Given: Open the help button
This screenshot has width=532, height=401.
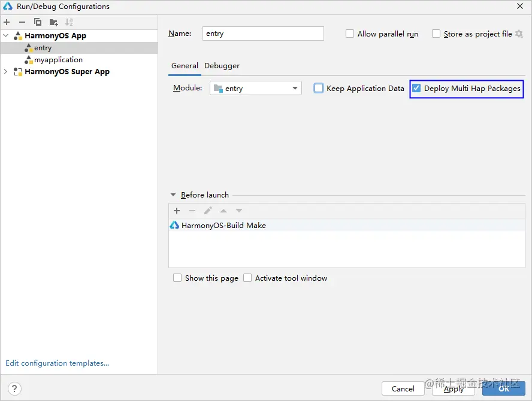Looking at the screenshot, I should [14, 389].
